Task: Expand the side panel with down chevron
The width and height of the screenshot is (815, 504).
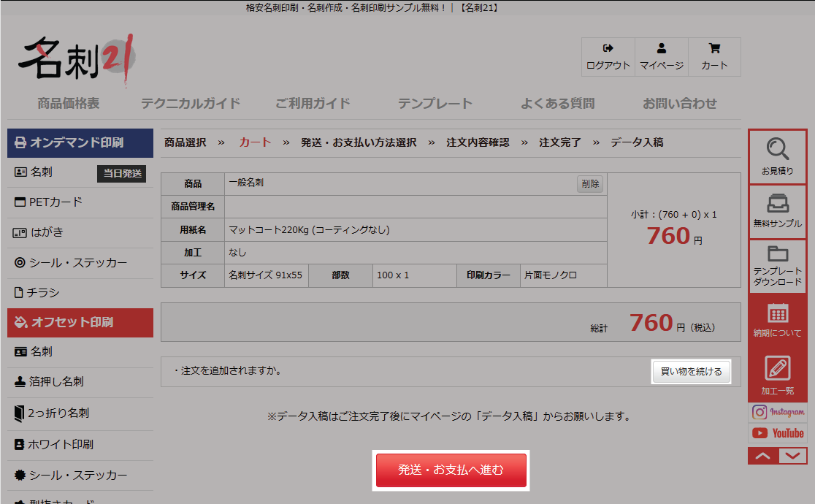Action: pyautogui.click(x=793, y=456)
